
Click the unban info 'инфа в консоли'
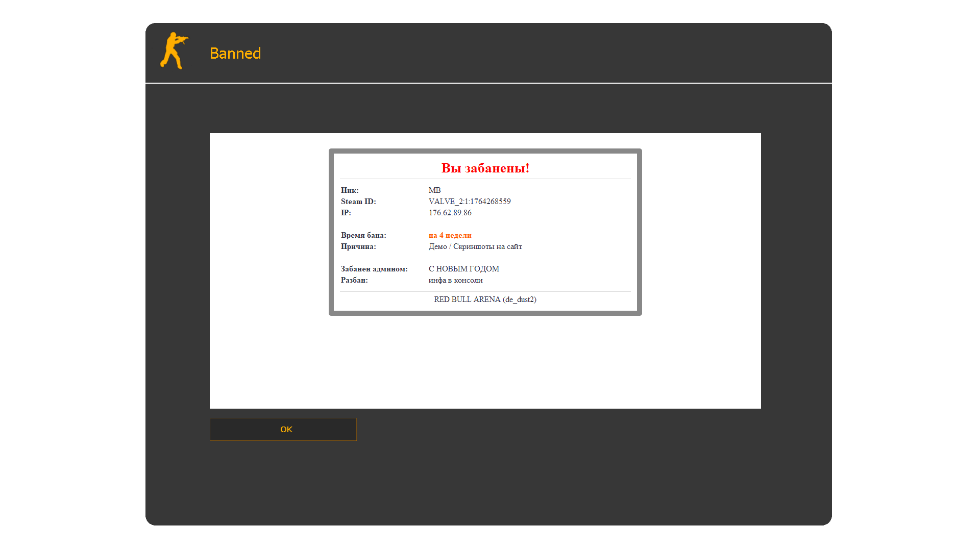pyautogui.click(x=455, y=280)
